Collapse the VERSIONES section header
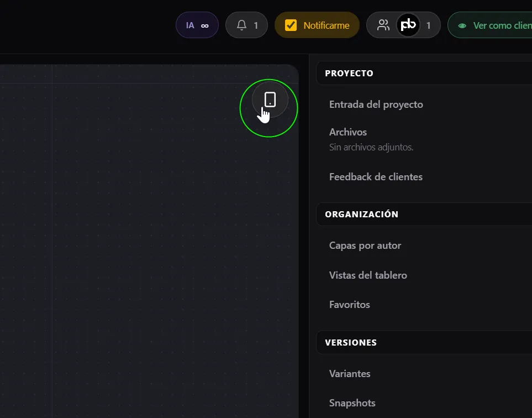The image size is (532, 418). (x=424, y=342)
